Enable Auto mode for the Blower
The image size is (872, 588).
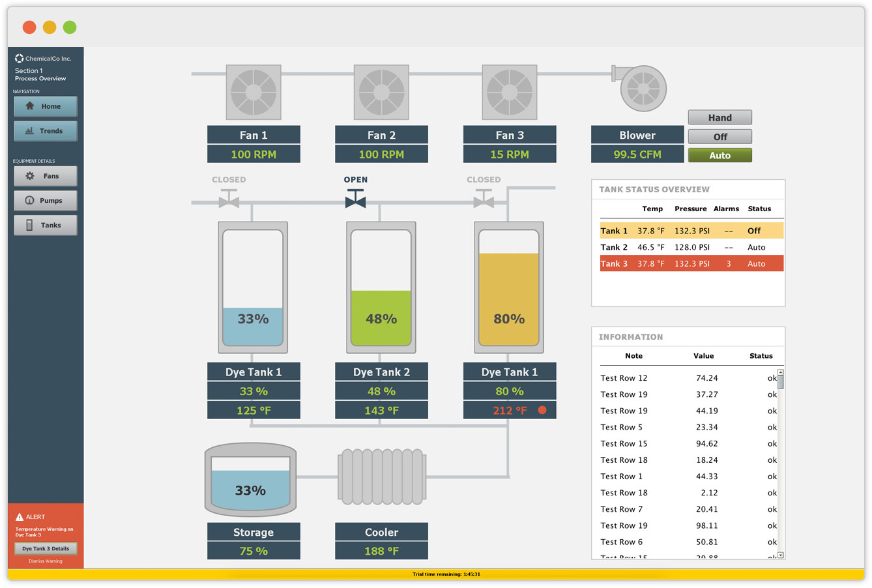tap(719, 155)
